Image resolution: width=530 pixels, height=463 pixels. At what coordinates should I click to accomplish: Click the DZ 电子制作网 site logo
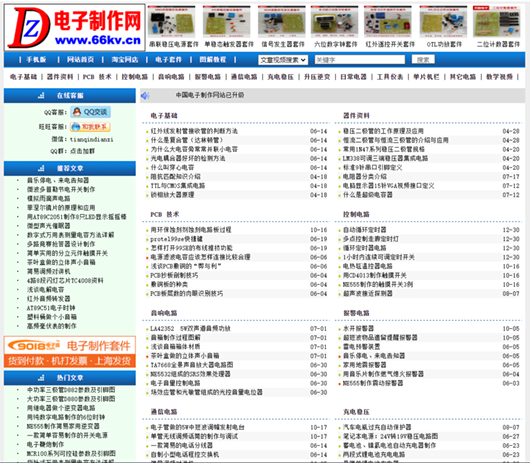pos(75,27)
